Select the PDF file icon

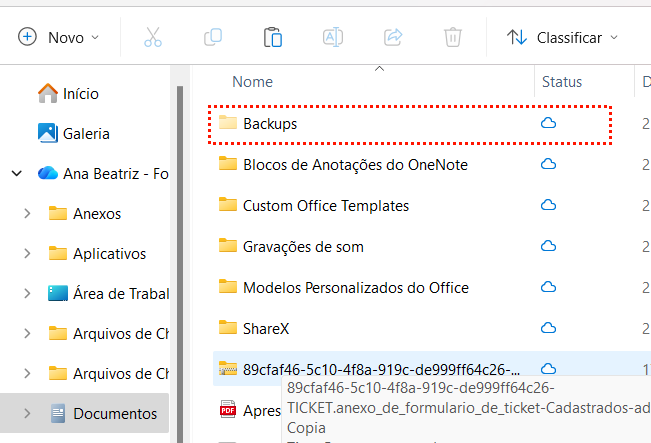pos(227,409)
